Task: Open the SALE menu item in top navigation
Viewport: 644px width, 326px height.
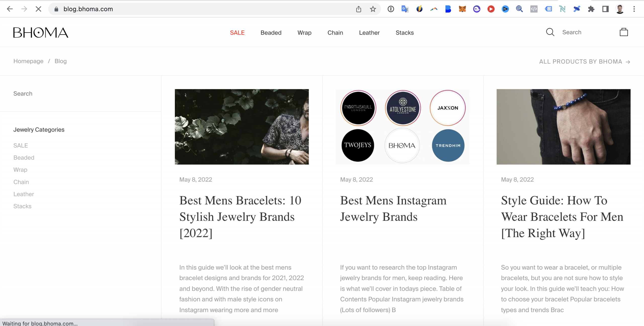Action: 237,33
